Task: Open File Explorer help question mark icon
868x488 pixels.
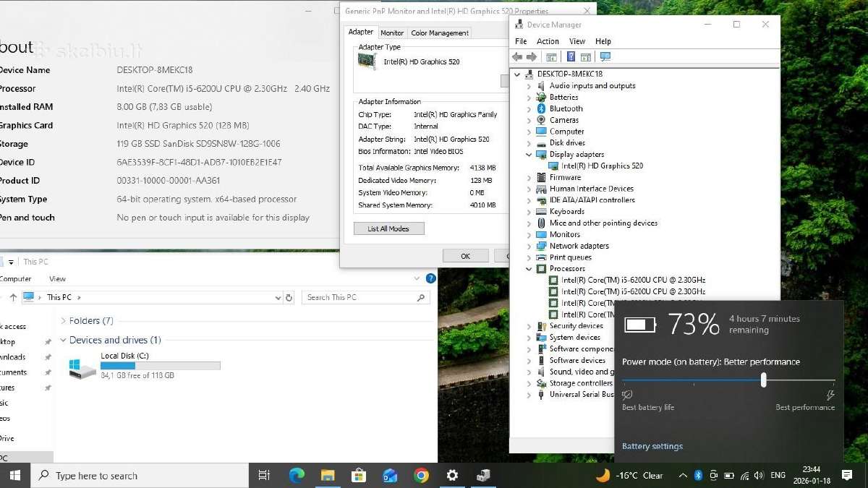Action: pos(430,278)
